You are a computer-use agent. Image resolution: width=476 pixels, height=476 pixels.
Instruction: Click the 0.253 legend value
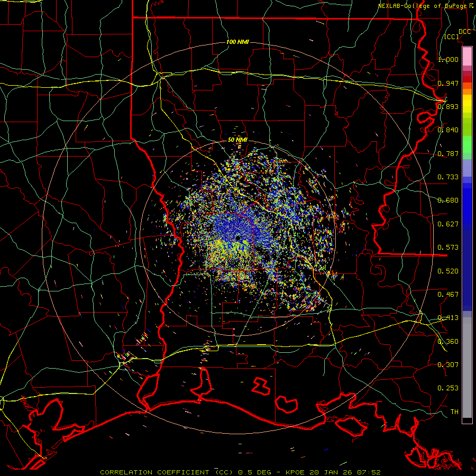tap(448, 388)
